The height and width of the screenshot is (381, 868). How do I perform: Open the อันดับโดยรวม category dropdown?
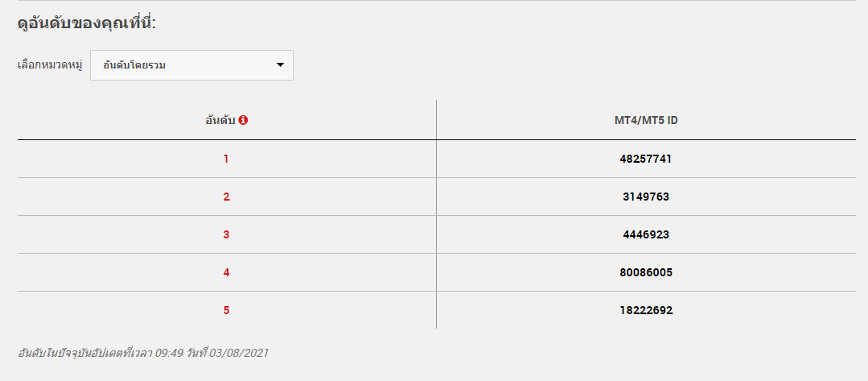pos(191,65)
